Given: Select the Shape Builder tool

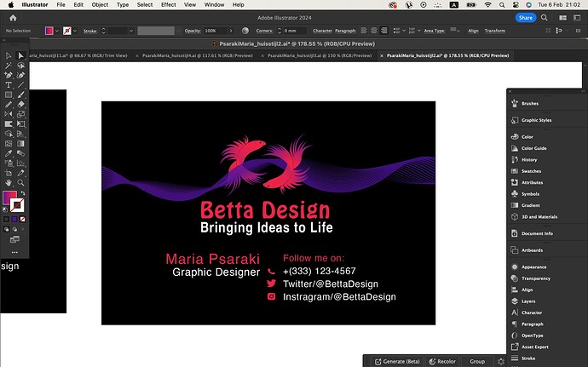Looking at the screenshot, I should (x=9, y=134).
